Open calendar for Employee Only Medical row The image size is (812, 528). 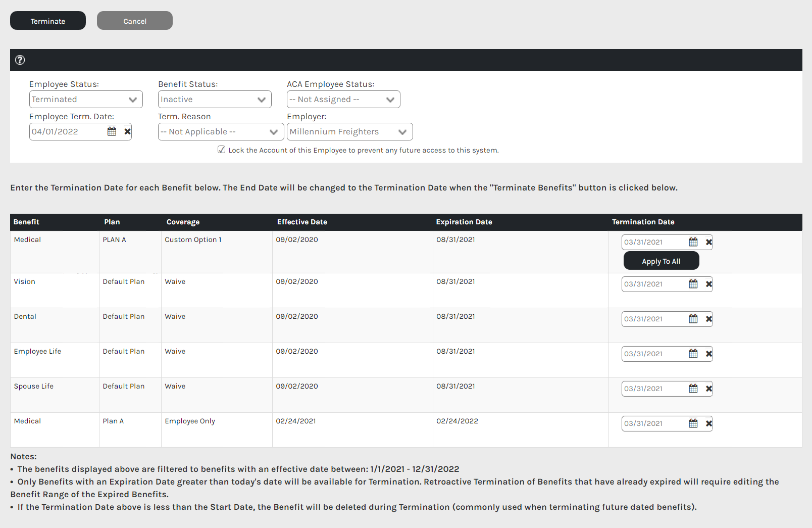[x=693, y=423]
